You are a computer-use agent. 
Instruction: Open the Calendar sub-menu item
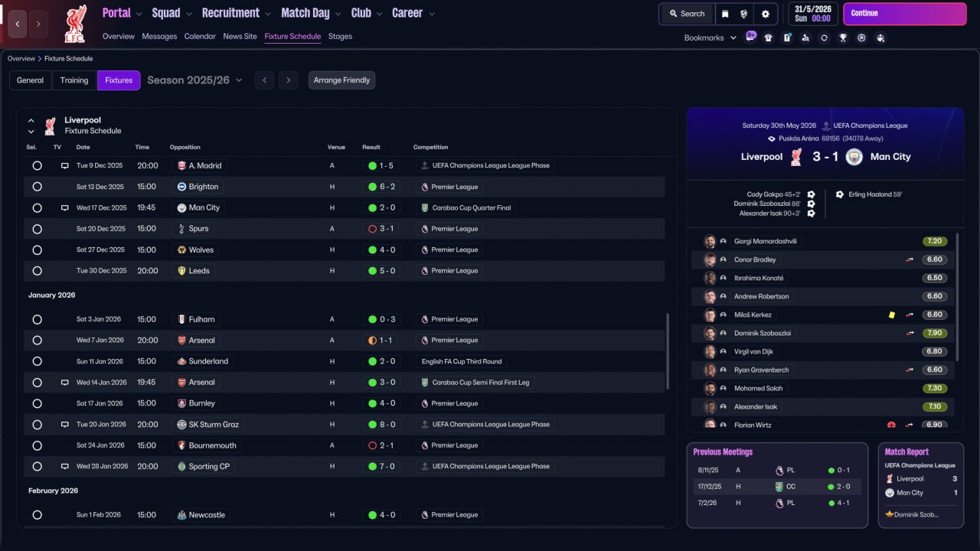coord(200,36)
